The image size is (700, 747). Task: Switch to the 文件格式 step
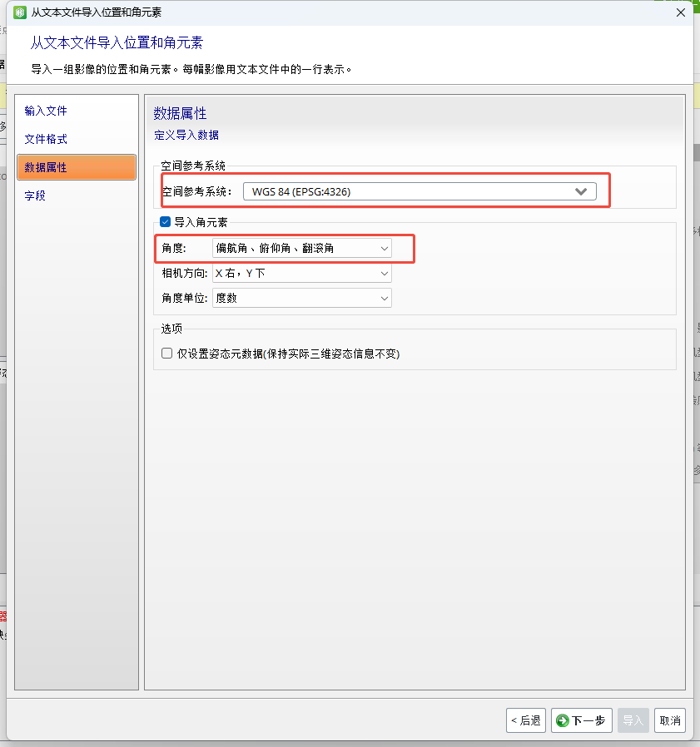[x=44, y=138]
